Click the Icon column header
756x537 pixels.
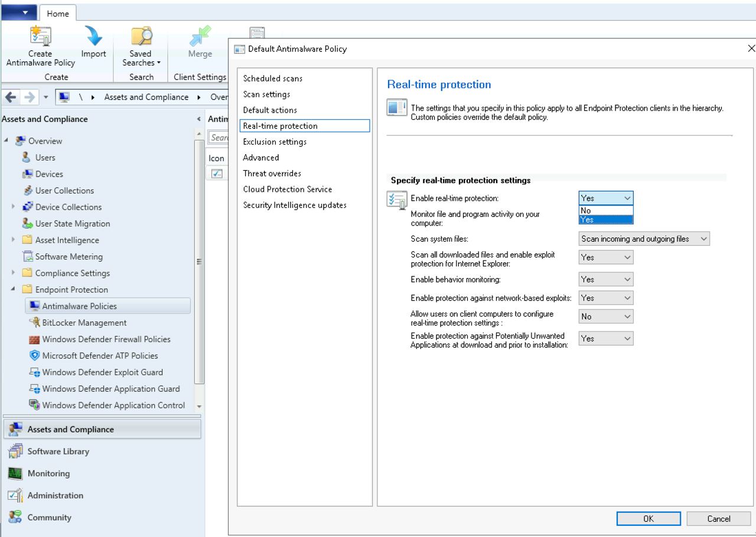217,158
